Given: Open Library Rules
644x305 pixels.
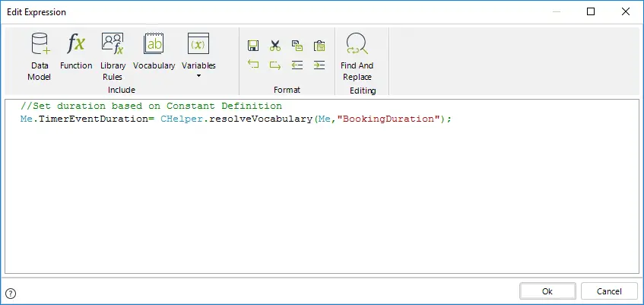Looking at the screenshot, I should click(113, 57).
